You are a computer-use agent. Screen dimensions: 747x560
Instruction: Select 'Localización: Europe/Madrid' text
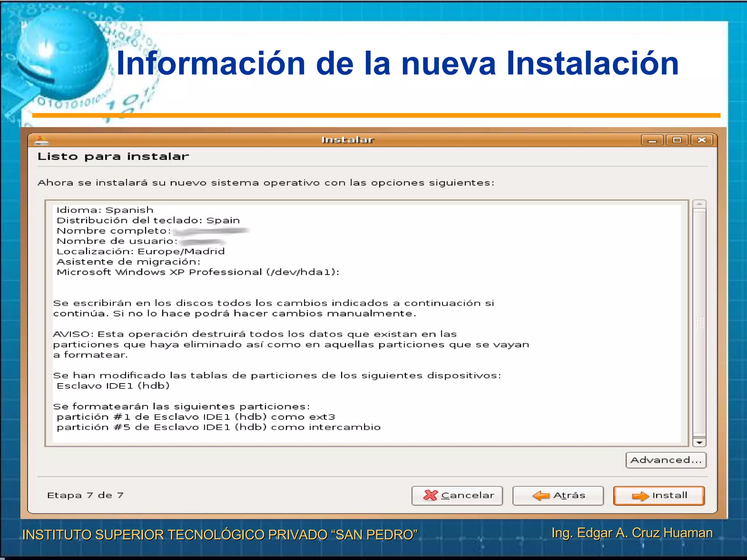(141, 251)
